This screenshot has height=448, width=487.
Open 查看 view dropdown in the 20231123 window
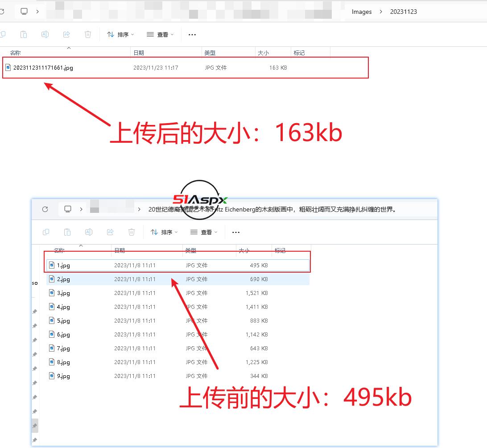[x=160, y=34]
